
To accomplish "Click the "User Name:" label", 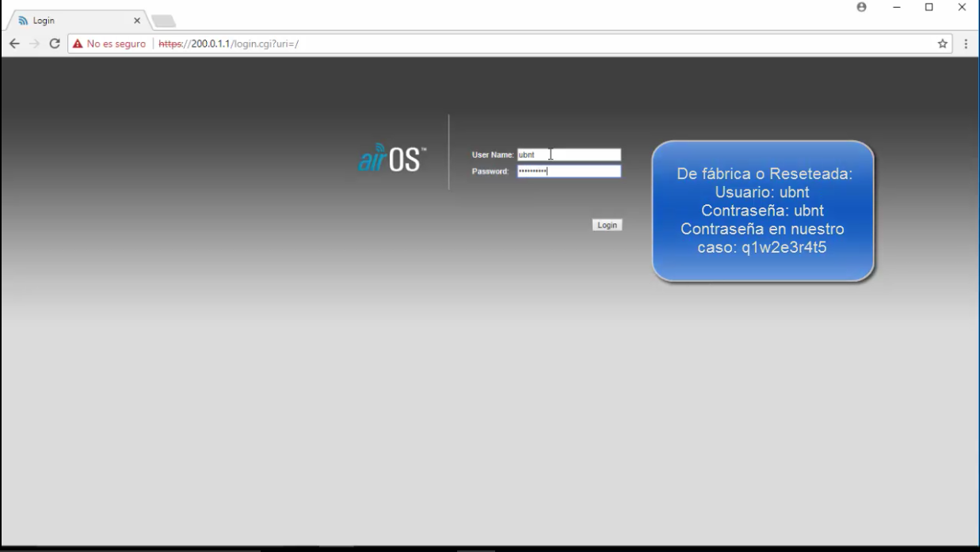I will point(493,155).
